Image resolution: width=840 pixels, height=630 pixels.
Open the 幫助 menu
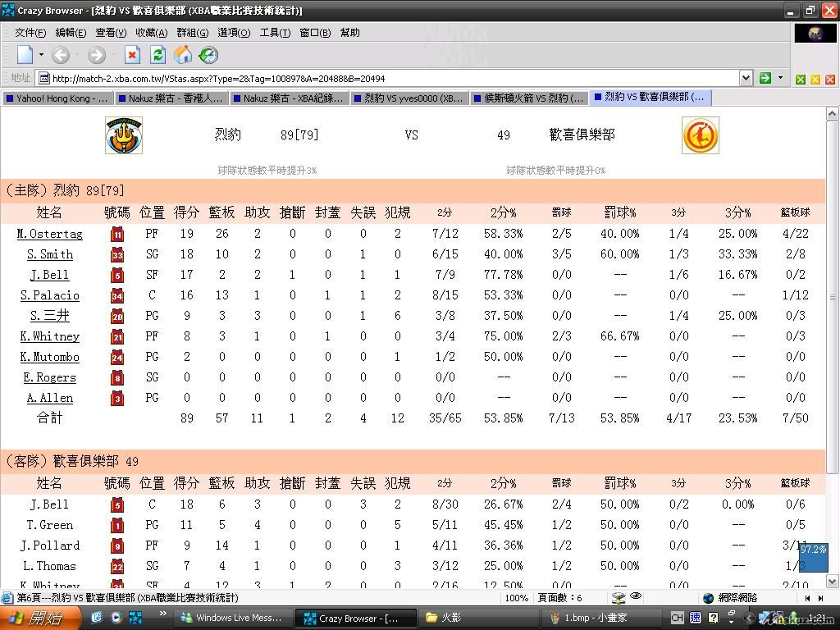(x=349, y=33)
